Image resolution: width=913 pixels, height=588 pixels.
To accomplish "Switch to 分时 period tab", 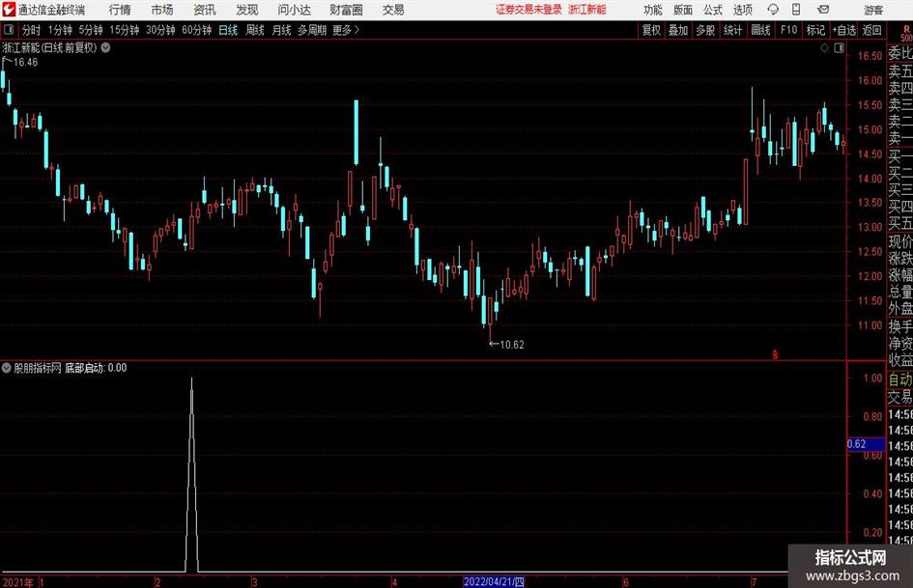I will pyautogui.click(x=31, y=30).
